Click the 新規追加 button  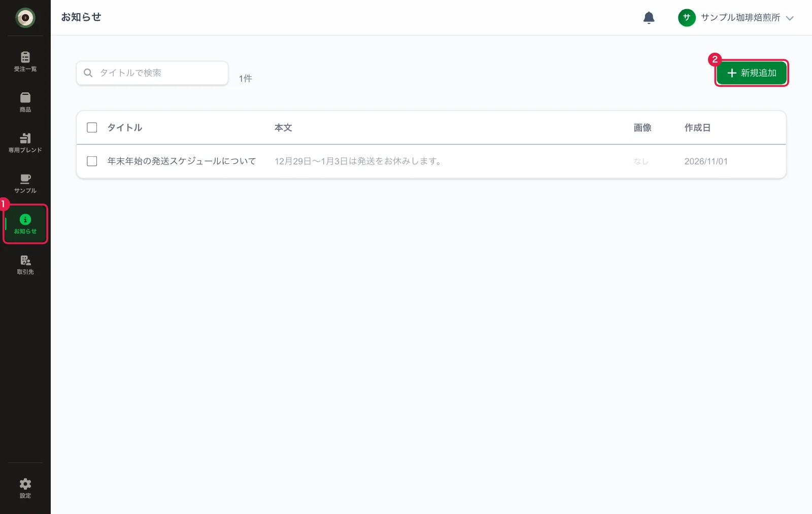tap(752, 73)
